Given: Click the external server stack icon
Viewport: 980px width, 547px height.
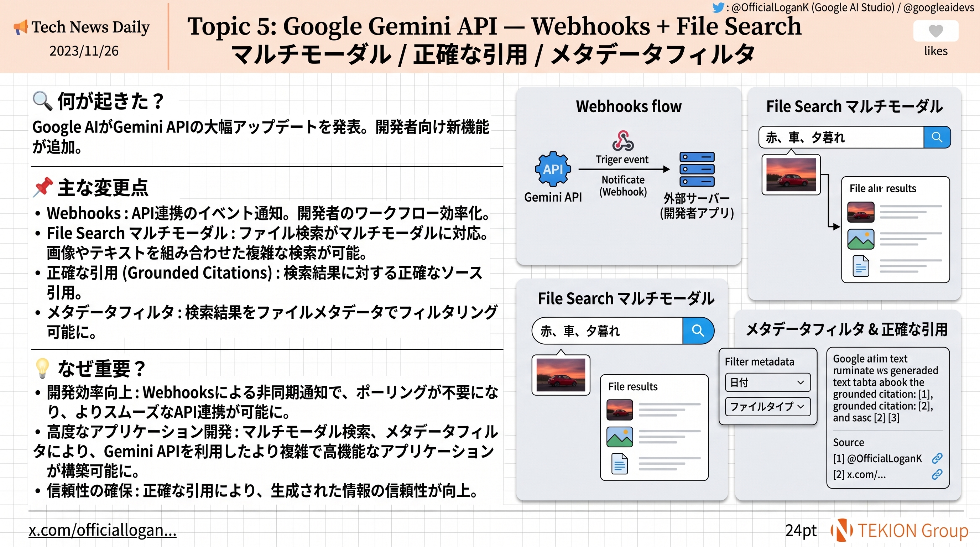Looking at the screenshot, I should tap(697, 169).
